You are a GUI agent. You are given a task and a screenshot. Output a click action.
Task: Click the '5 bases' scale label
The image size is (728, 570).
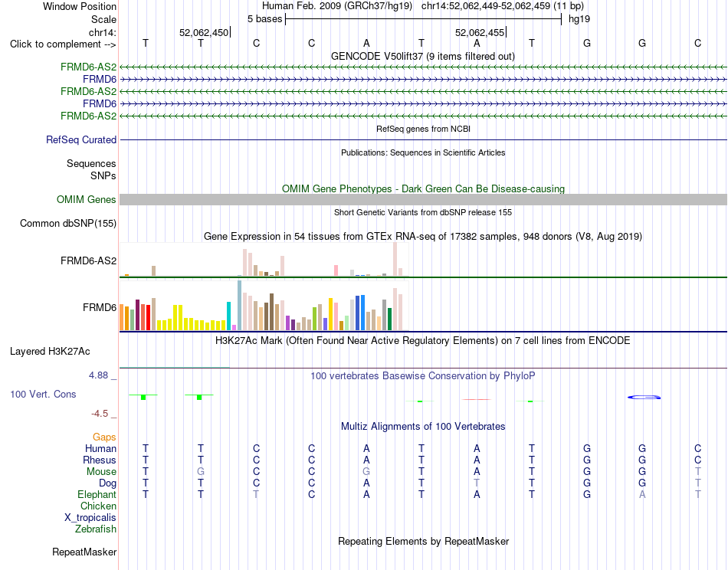tap(264, 19)
